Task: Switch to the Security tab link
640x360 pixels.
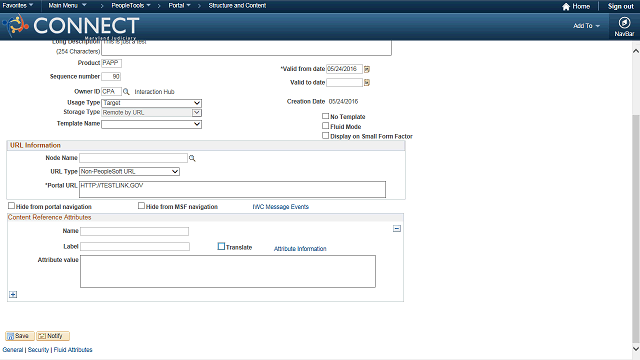Action: click(x=38, y=350)
